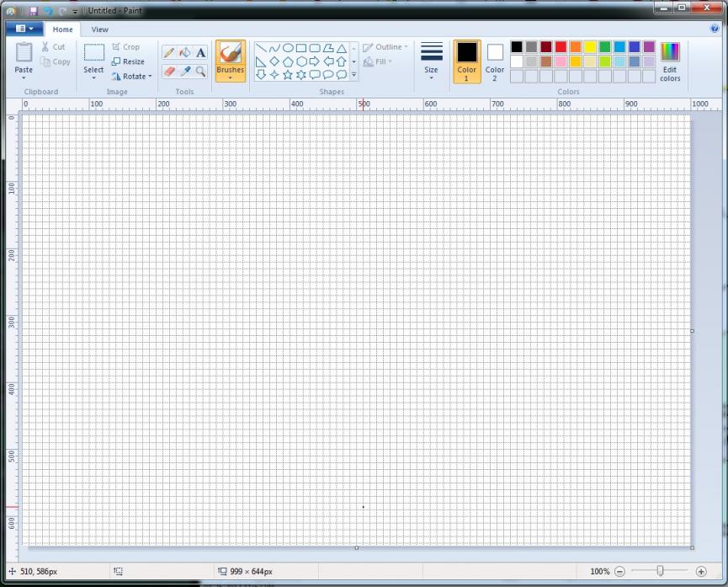Choose the Eraser tool

[169, 72]
